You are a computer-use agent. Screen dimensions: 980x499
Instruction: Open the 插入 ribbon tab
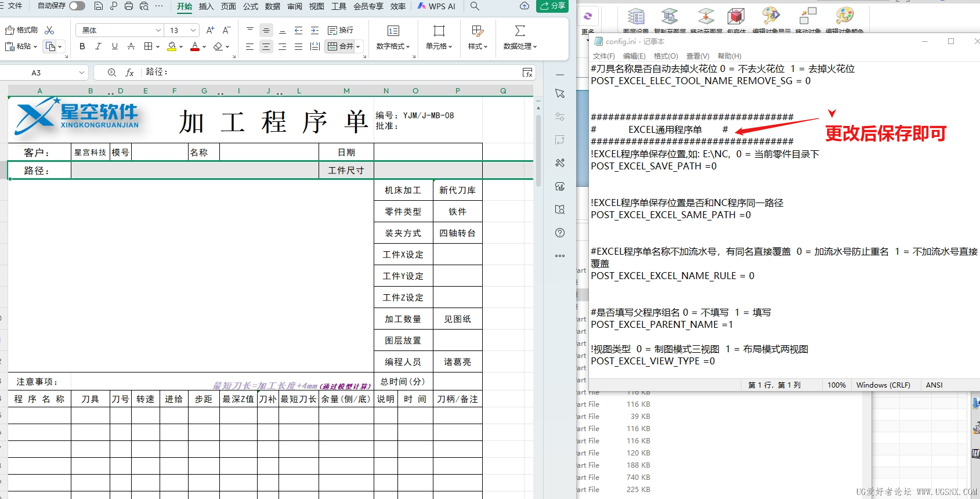tap(206, 6)
